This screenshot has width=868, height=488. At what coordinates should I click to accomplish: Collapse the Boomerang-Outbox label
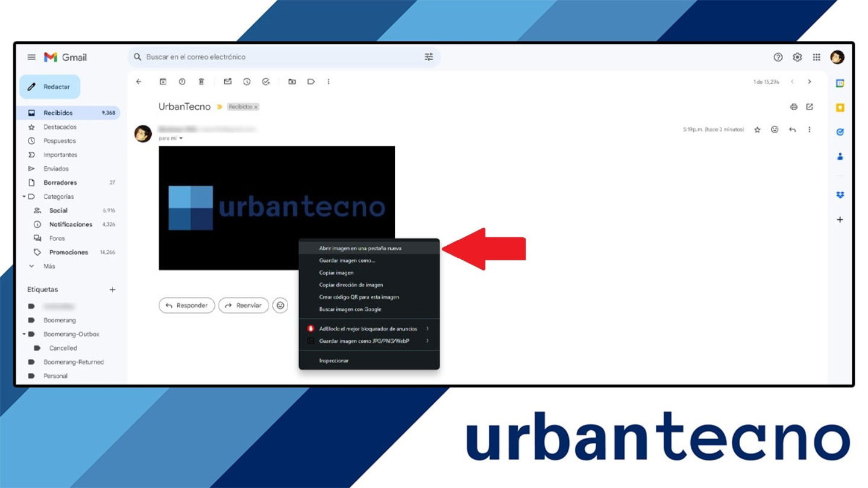[x=24, y=334]
